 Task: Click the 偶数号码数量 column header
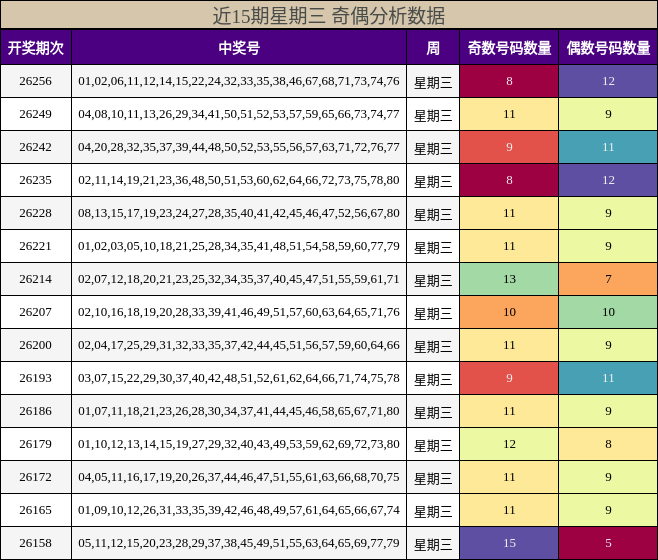(x=608, y=47)
